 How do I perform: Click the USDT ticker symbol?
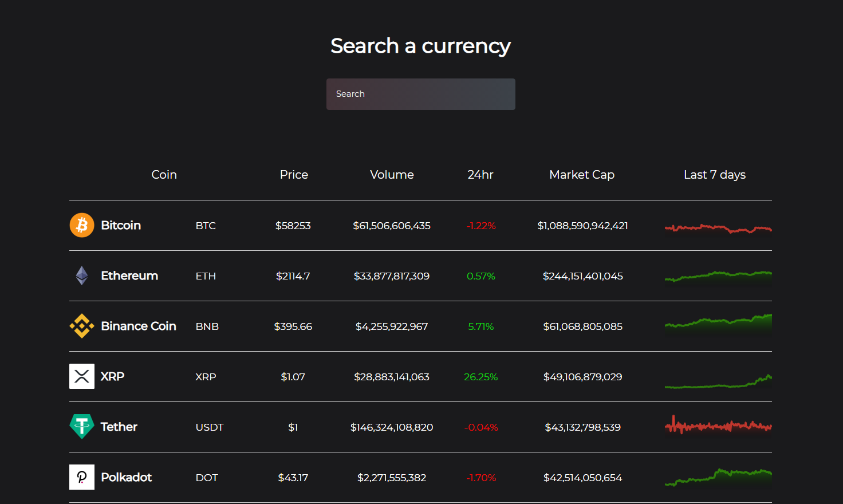click(210, 427)
